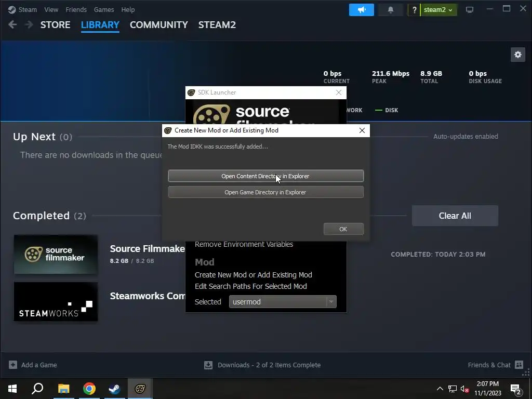Viewport: 532px width, 399px height.
Task: Click the Friends & Chat grid icon
Action: click(519, 365)
